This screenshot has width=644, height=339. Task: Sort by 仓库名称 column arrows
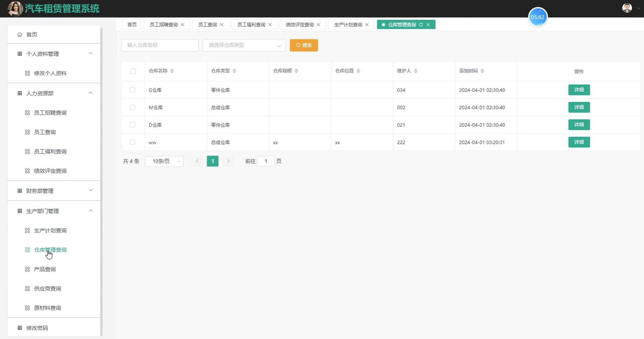(172, 71)
